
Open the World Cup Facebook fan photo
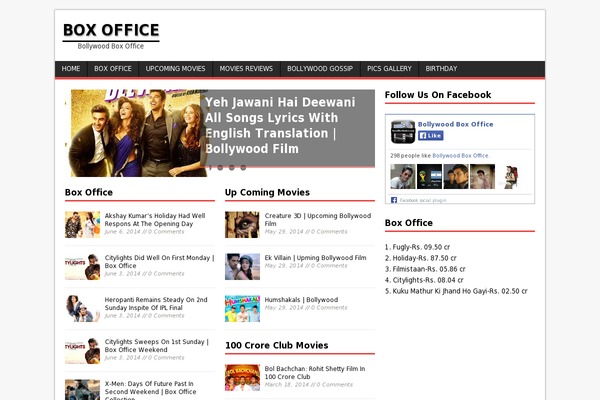(x=429, y=176)
